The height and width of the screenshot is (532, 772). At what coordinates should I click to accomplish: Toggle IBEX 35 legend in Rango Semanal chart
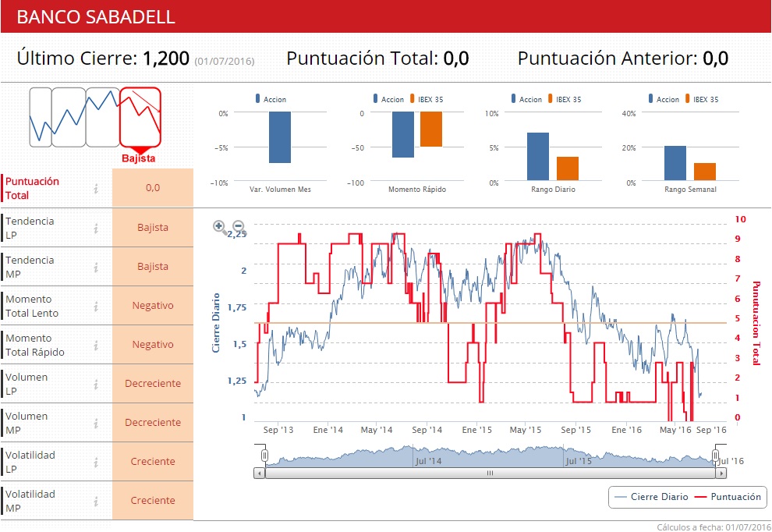702,99
